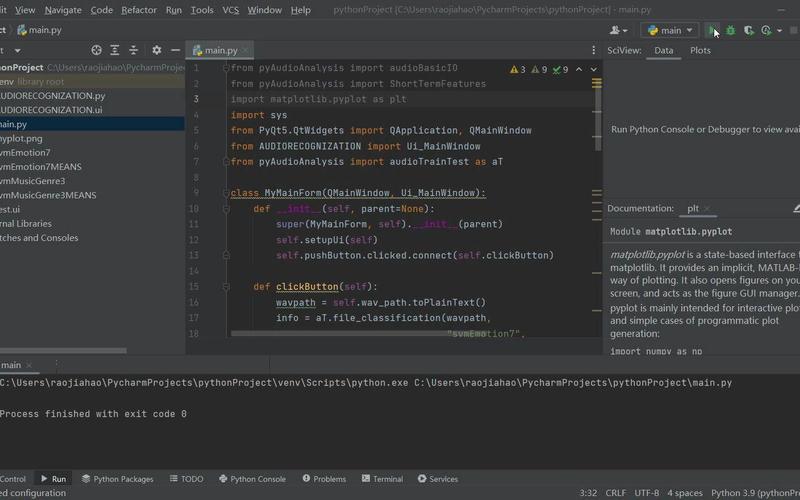Close the main.py editor tab
This screenshot has width=800, height=500.
point(245,51)
